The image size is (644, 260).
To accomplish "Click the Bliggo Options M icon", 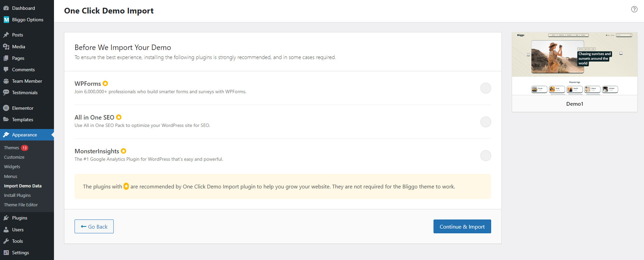I will click(6, 20).
